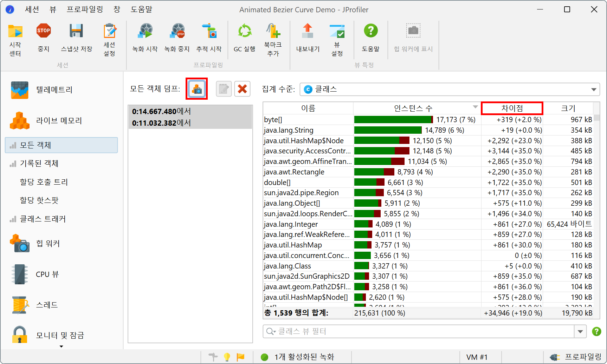Open 세션 설정 session settings

tap(109, 40)
